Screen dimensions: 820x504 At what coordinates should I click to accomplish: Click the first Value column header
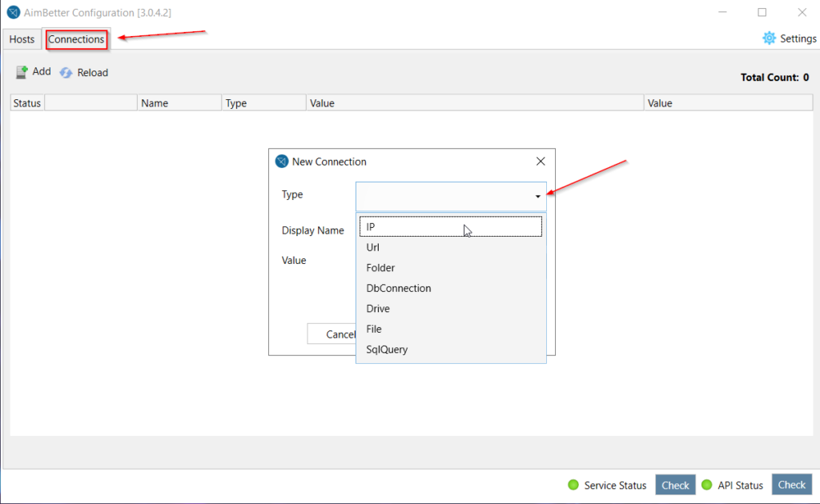tap(475, 103)
